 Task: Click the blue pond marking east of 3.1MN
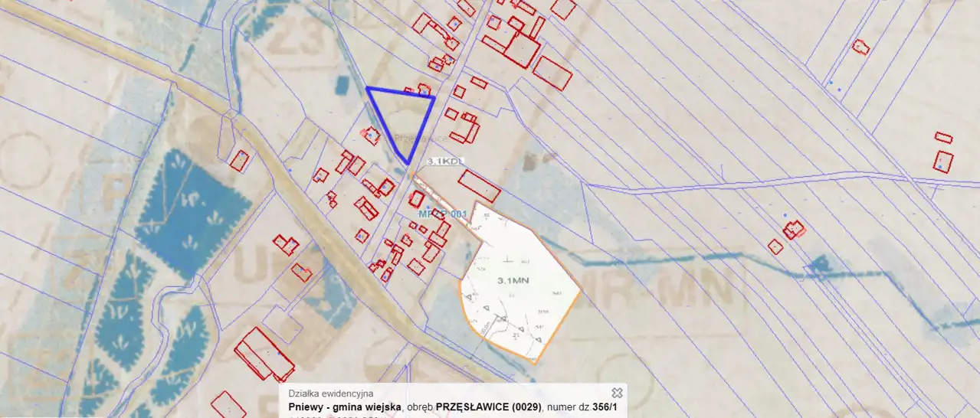[x=820, y=266]
